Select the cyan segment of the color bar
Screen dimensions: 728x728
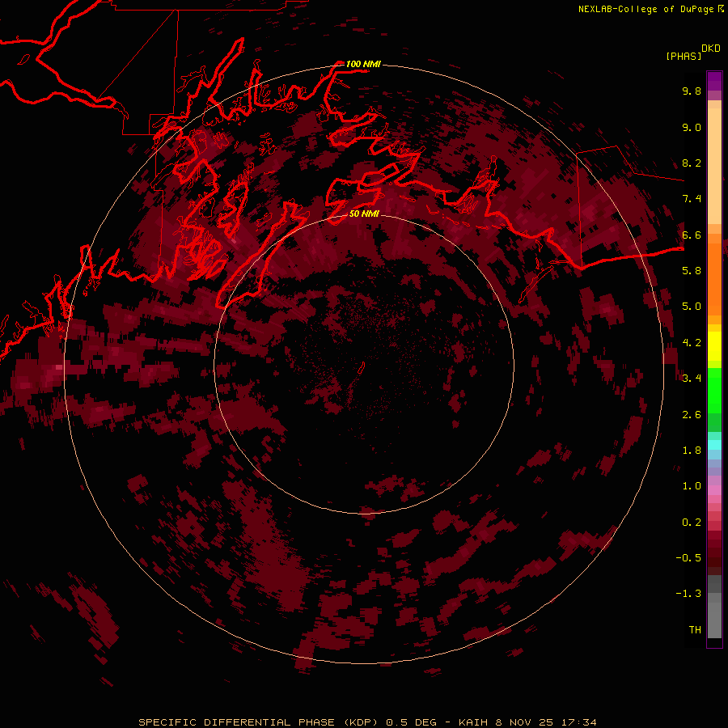(714, 445)
